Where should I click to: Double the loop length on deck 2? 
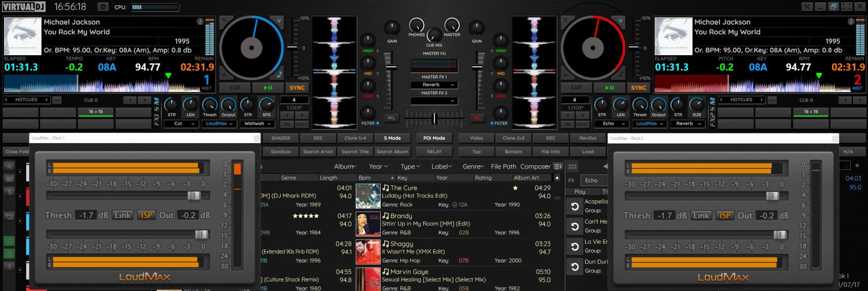point(583,115)
